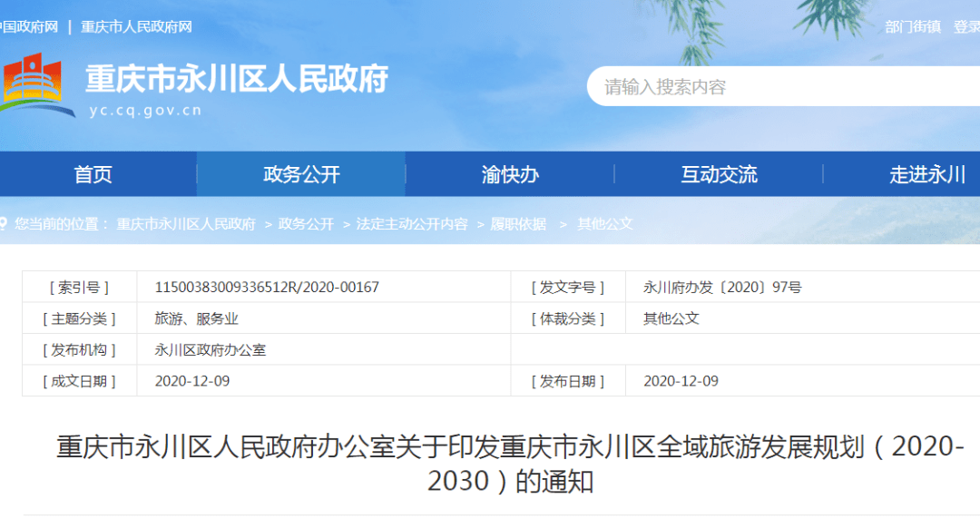
Task: Click breadcrumb 其他公文
Action: [x=605, y=224]
